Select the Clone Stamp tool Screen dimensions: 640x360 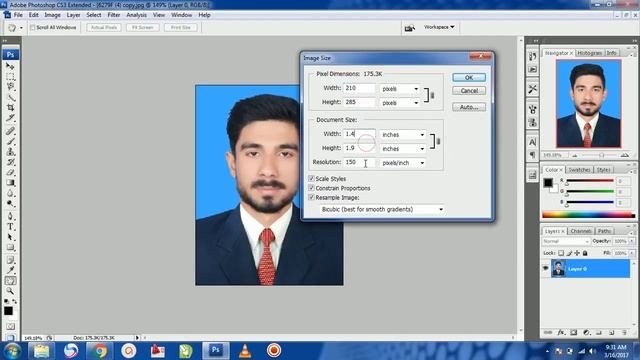[x=10, y=151]
